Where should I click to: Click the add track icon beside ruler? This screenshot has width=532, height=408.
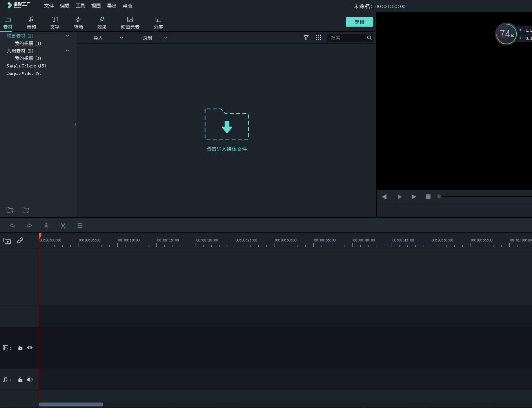point(7,241)
